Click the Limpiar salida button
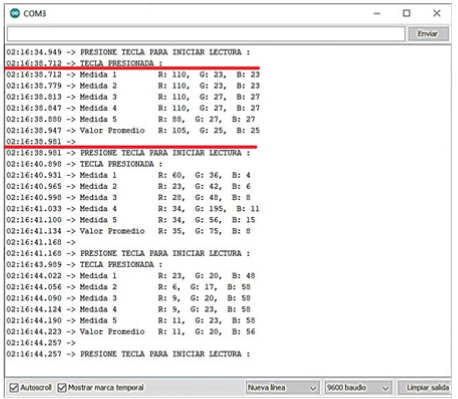This screenshot has height=399, width=458. point(425,388)
